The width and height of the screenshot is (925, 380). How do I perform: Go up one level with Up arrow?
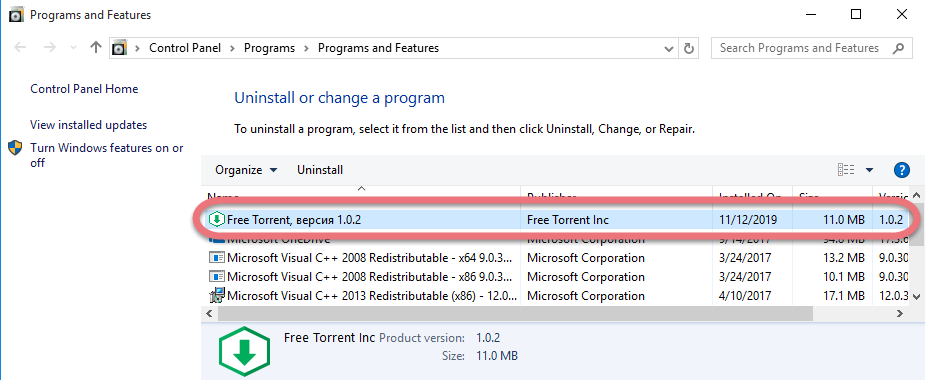pos(96,48)
